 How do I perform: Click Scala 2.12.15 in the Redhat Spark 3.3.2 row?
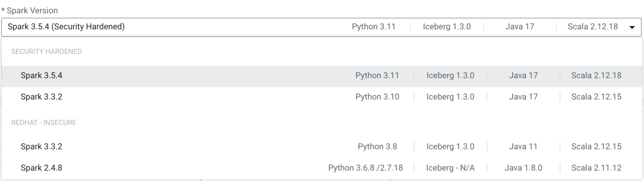pyautogui.click(x=596, y=147)
